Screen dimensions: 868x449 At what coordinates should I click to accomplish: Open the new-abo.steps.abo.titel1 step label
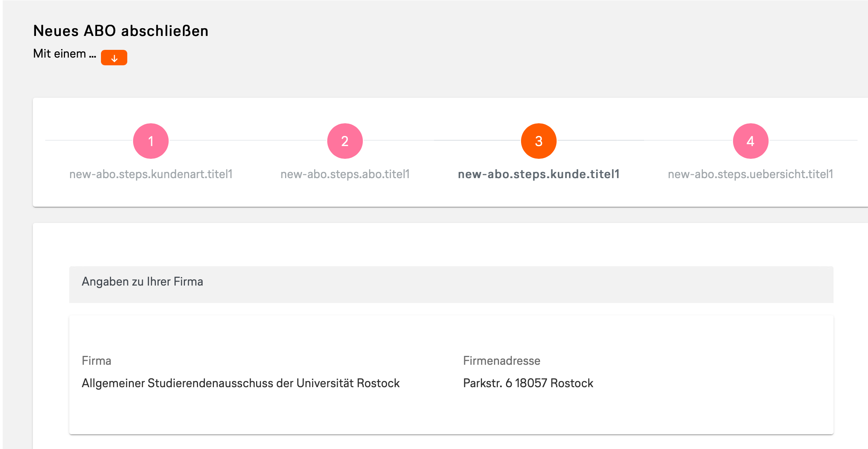pos(345,174)
